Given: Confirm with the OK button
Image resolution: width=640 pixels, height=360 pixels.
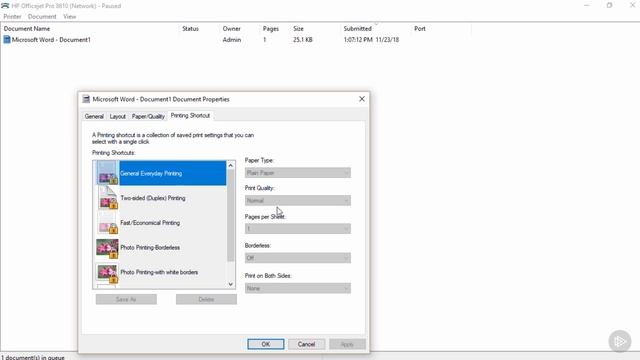Looking at the screenshot, I should coord(266,344).
